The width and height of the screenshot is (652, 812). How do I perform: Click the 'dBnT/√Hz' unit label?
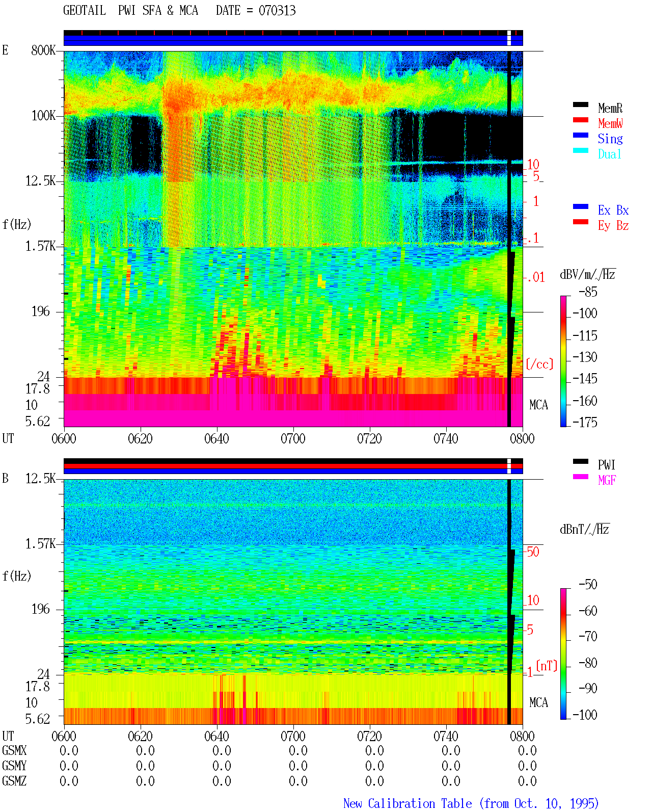coord(585,529)
